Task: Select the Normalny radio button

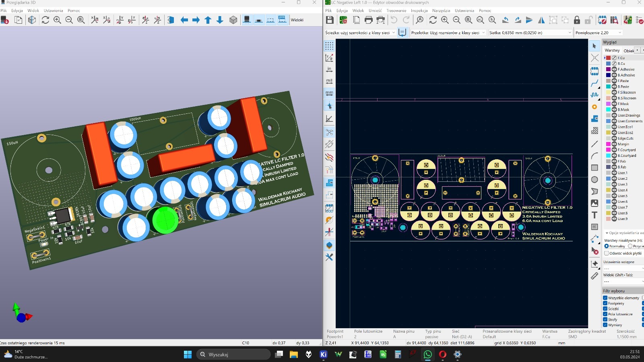Action: (x=607, y=246)
